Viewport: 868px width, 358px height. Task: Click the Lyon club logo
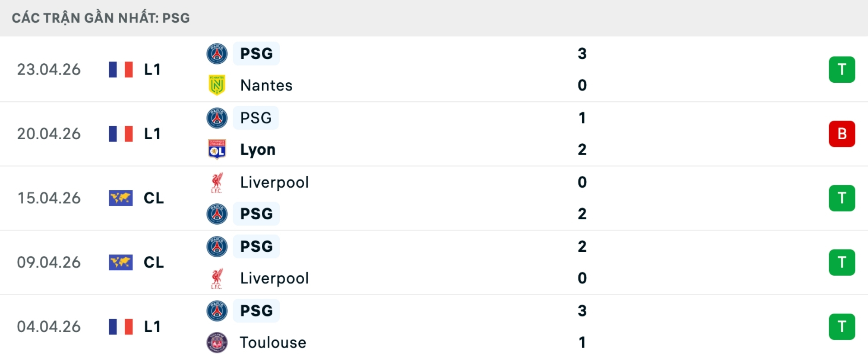(x=217, y=149)
